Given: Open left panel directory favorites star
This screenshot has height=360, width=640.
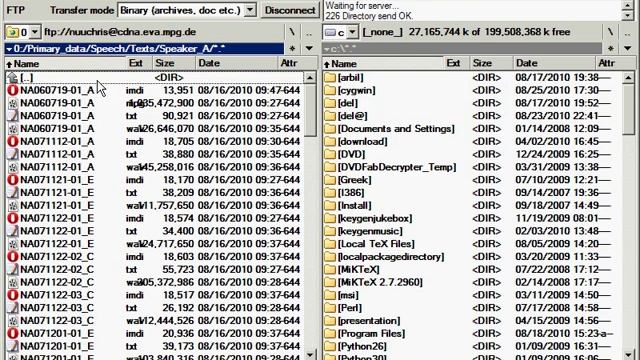Looking at the screenshot, I should (292, 49).
